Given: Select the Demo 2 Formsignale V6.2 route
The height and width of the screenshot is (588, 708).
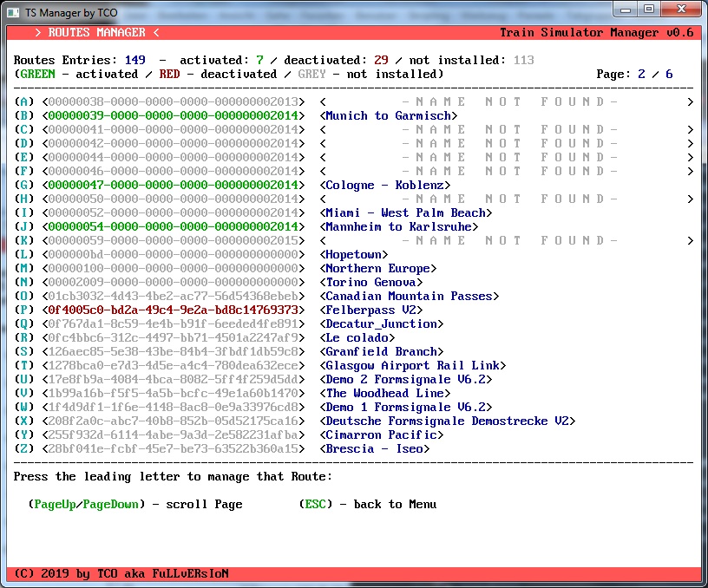Looking at the screenshot, I should [x=405, y=380].
